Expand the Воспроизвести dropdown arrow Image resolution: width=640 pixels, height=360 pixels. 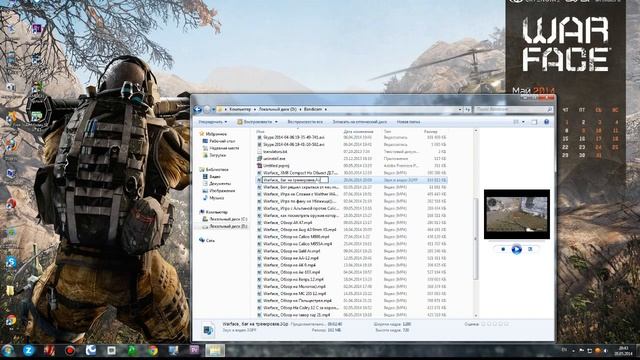(276, 122)
